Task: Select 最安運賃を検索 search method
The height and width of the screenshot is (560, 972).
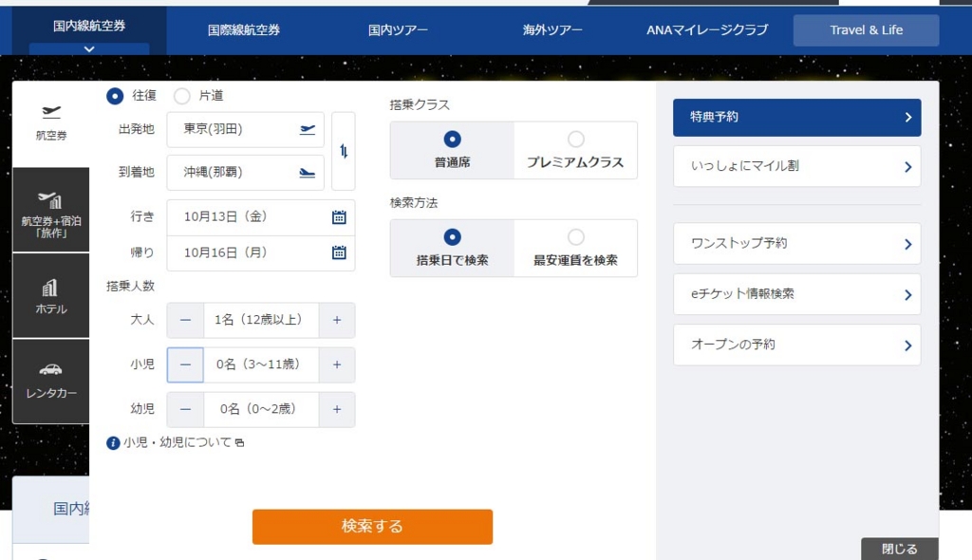Action: 575,238
